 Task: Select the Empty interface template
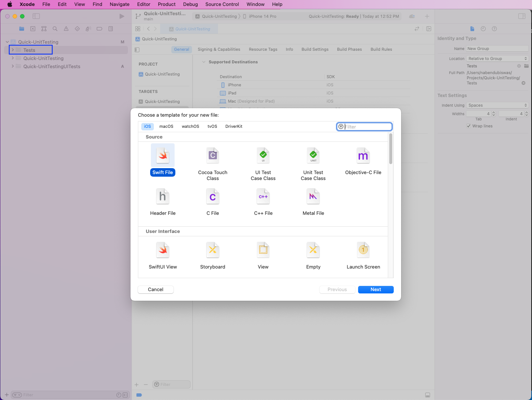pos(313,255)
